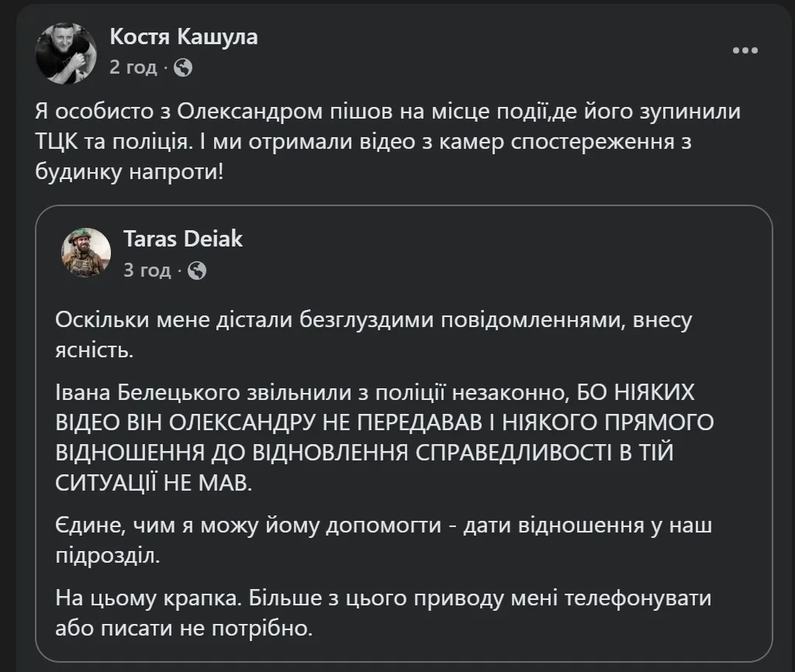Click the paragraph starting "Єдине, чим я можу"
The height and width of the screenshot is (672, 795).
click(383, 527)
